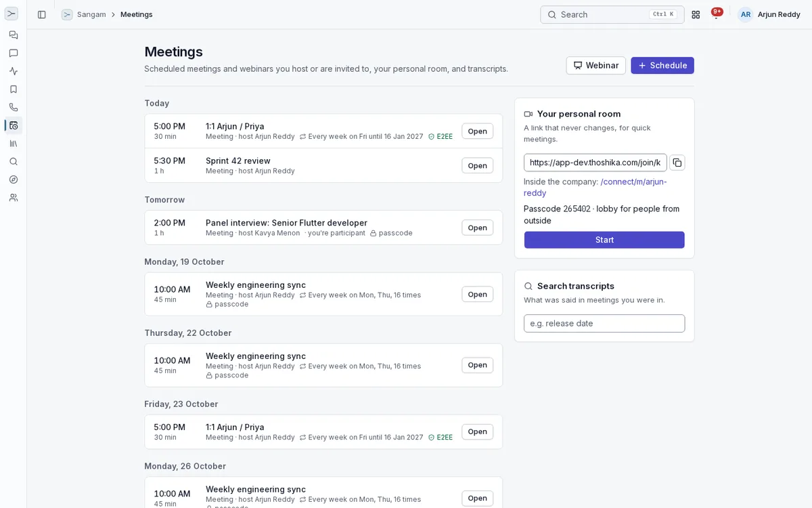The image size is (812, 508).
Task: Open Monday 26 October Weekly engineering sync
Action: [x=477, y=498]
